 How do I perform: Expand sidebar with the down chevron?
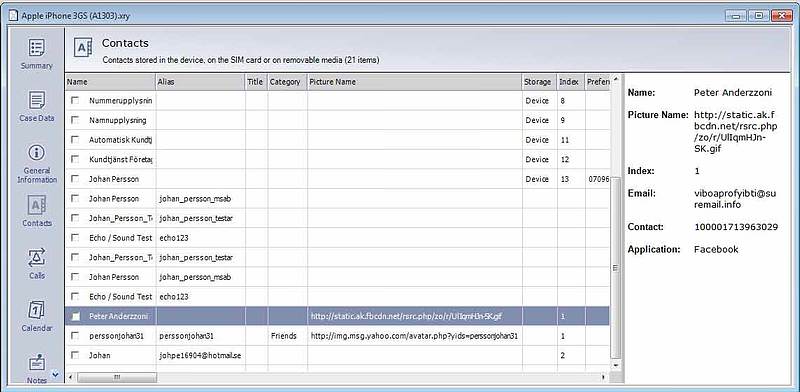55,375
